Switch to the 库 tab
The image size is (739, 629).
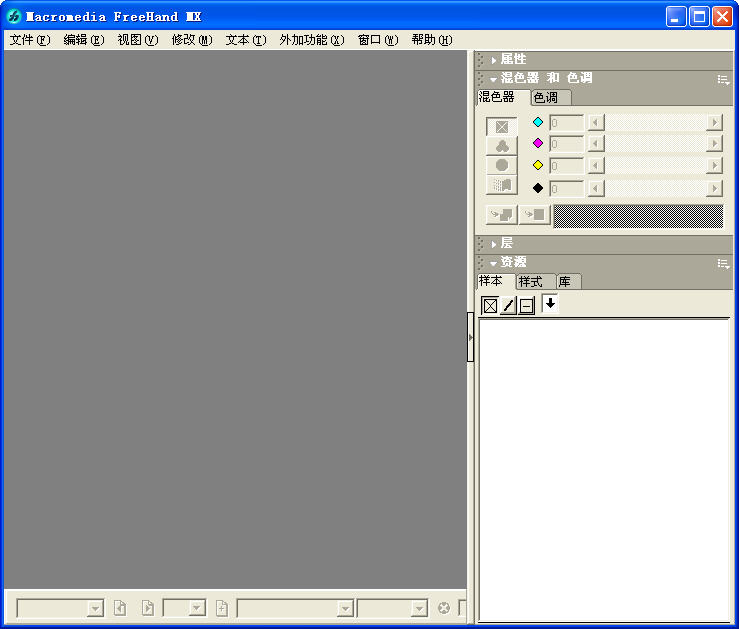click(567, 282)
